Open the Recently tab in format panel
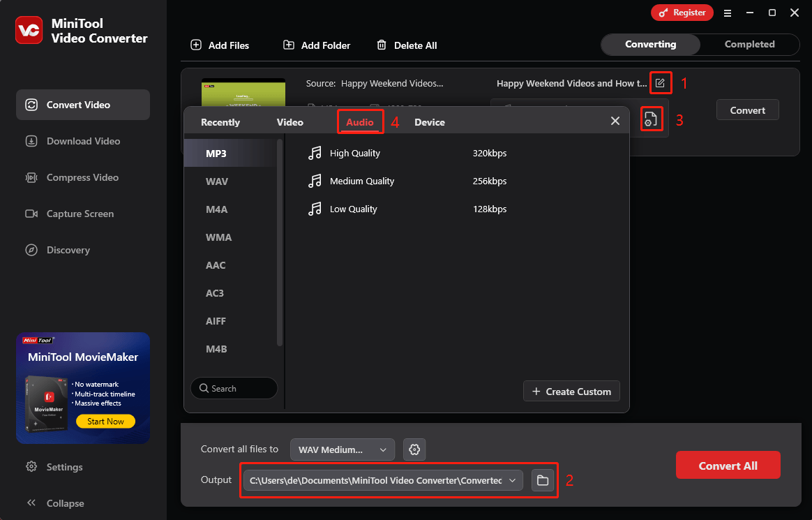812x520 pixels. (x=220, y=122)
